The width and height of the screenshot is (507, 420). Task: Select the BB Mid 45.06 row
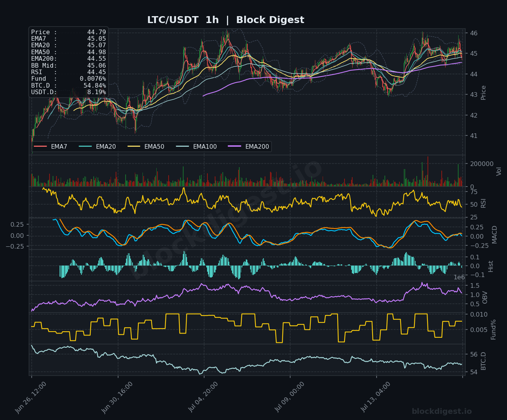(68, 66)
